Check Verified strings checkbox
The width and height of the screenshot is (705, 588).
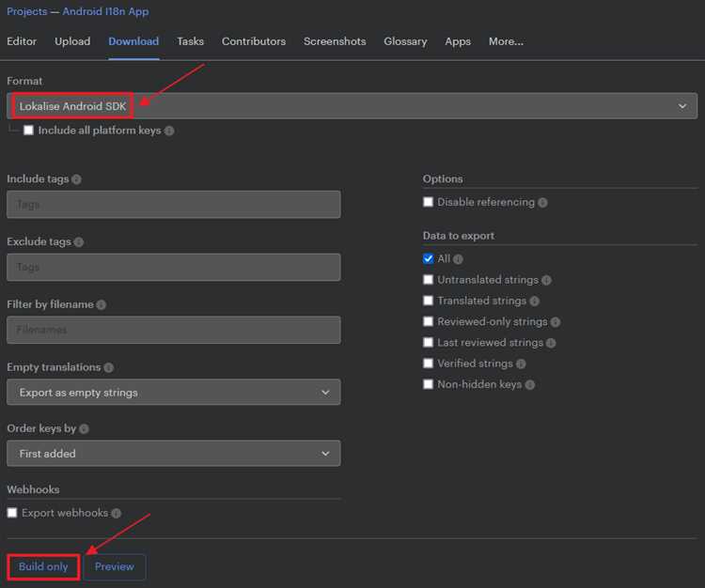pyautogui.click(x=428, y=364)
